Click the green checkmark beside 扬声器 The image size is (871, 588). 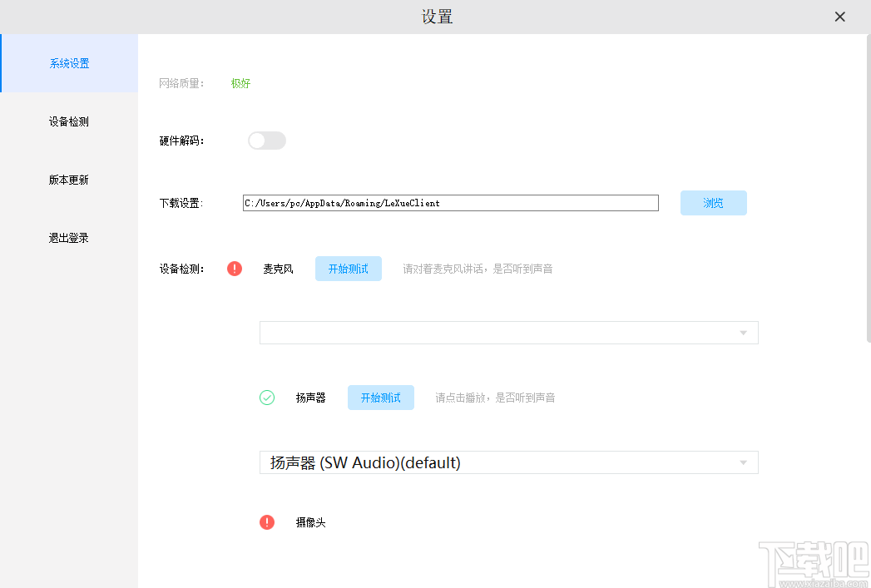[x=266, y=398]
